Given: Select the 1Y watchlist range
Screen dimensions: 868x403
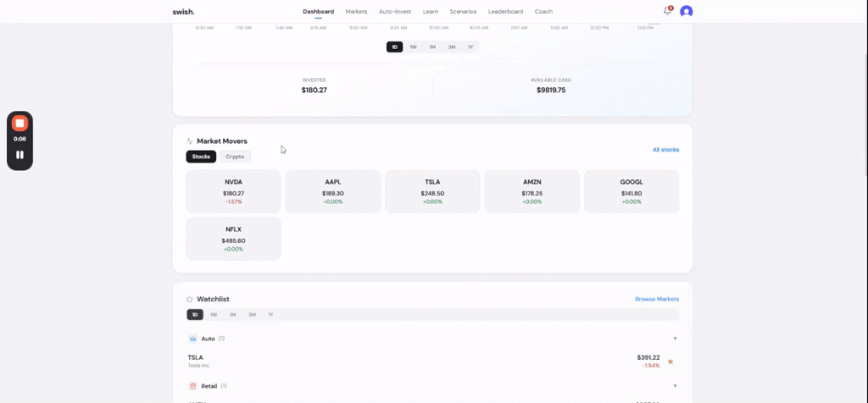Looking at the screenshot, I should coord(270,315).
